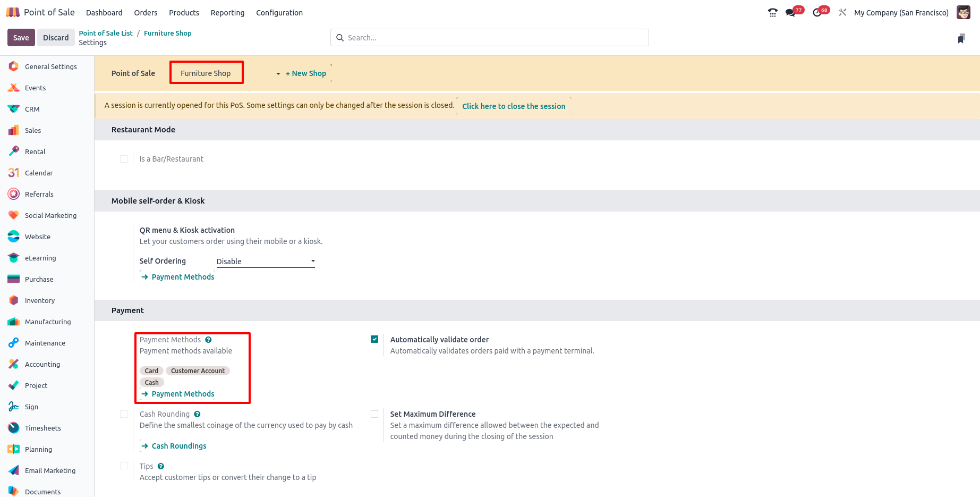Select the Customer Account payment tag

pyautogui.click(x=198, y=371)
